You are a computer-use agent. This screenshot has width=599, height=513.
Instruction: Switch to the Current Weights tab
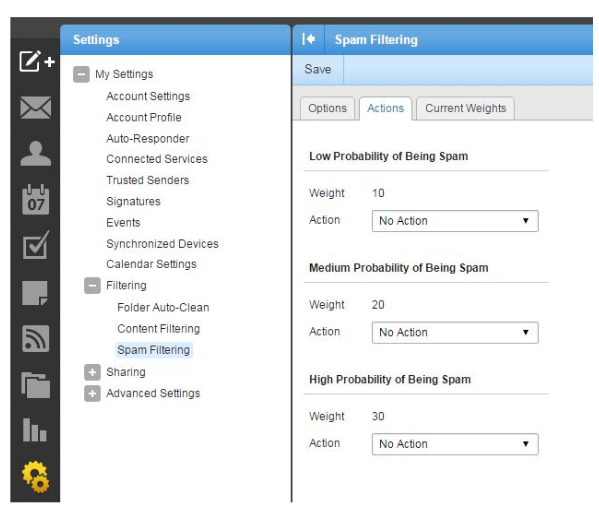[x=465, y=108]
